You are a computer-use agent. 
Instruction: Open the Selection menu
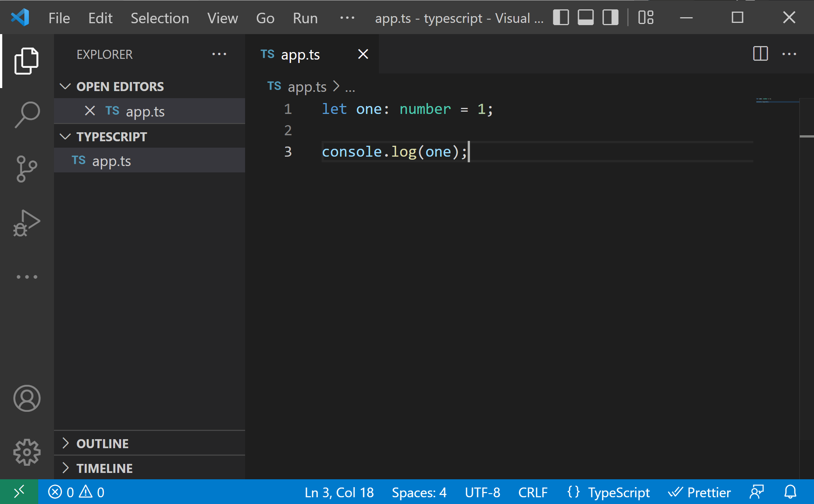tap(160, 18)
